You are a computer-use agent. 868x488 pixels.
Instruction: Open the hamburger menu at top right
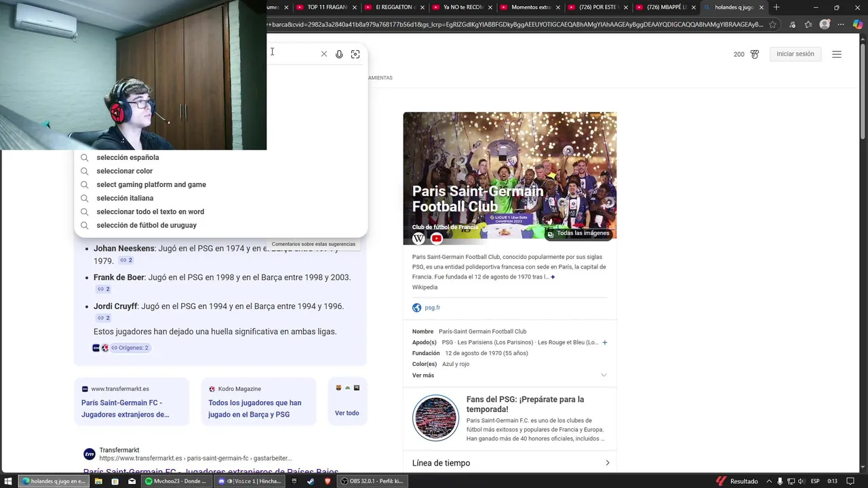click(837, 54)
